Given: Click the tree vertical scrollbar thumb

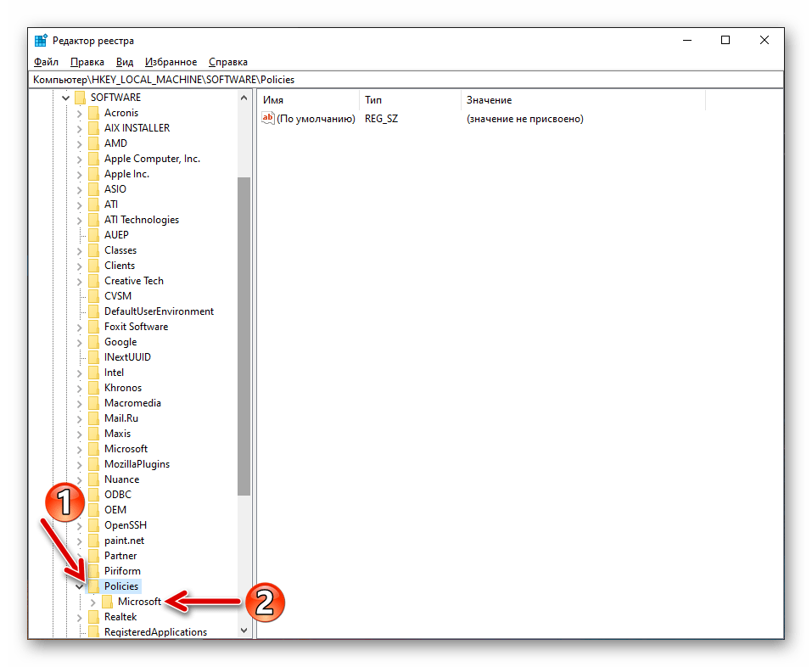Looking at the screenshot, I should pyautogui.click(x=244, y=337).
